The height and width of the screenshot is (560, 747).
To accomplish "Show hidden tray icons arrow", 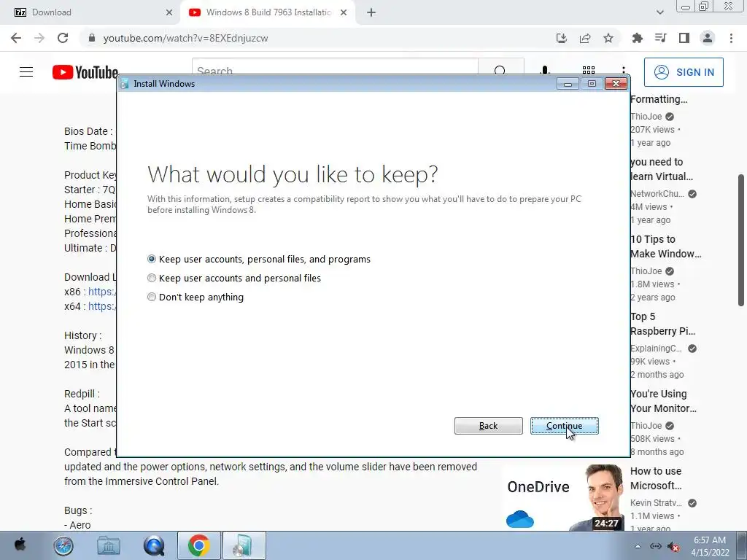I will (638, 546).
